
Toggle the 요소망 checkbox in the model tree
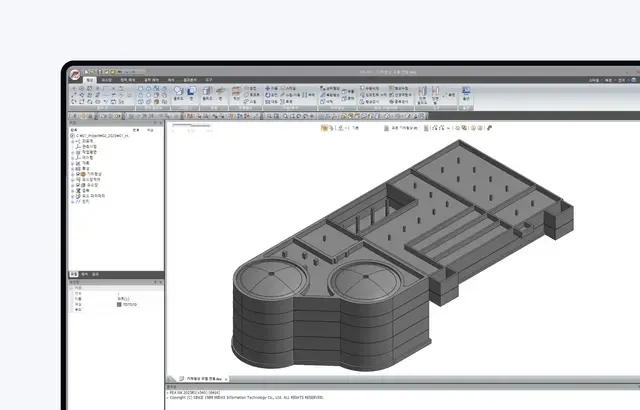coord(77,185)
